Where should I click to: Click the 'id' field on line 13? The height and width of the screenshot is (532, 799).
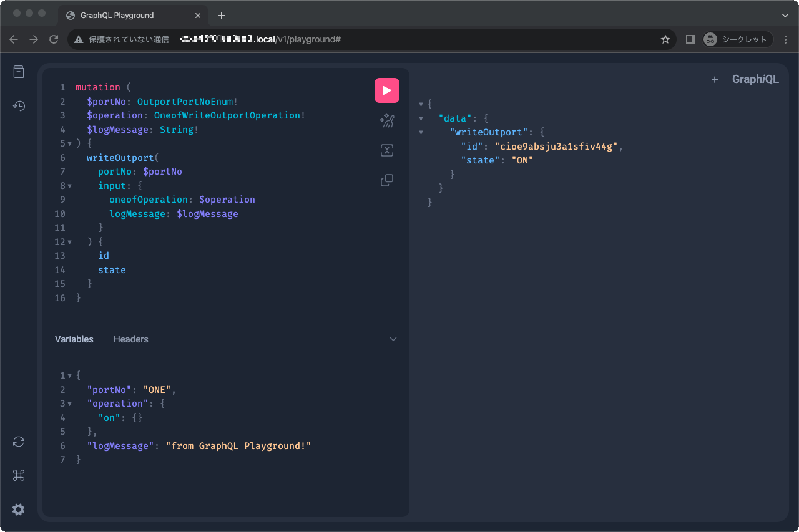(x=104, y=256)
